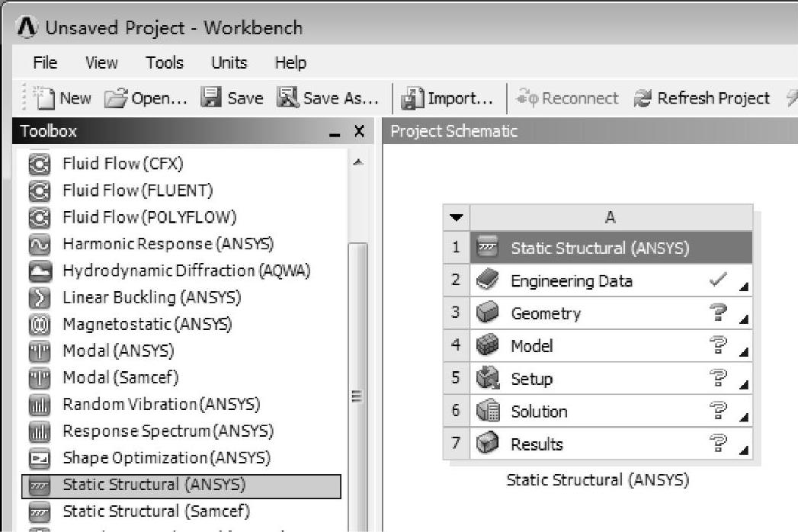The height and width of the screenshot is (532, 798).
Task: Close the Toolbox panel
Action: [359, 131]
